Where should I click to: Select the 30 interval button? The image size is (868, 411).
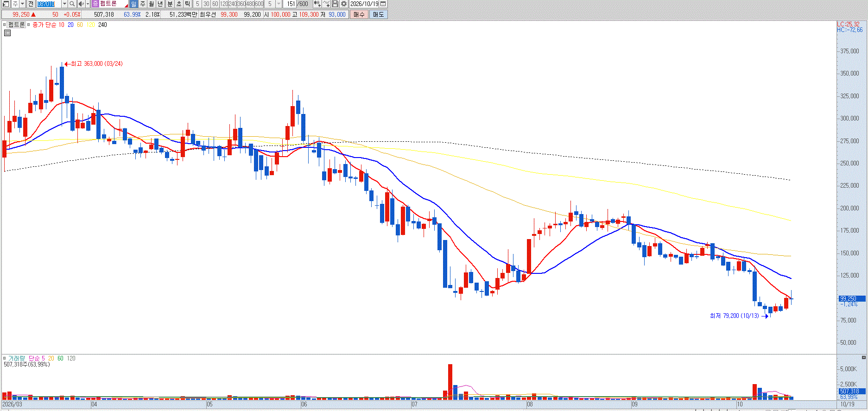(206, 4)
